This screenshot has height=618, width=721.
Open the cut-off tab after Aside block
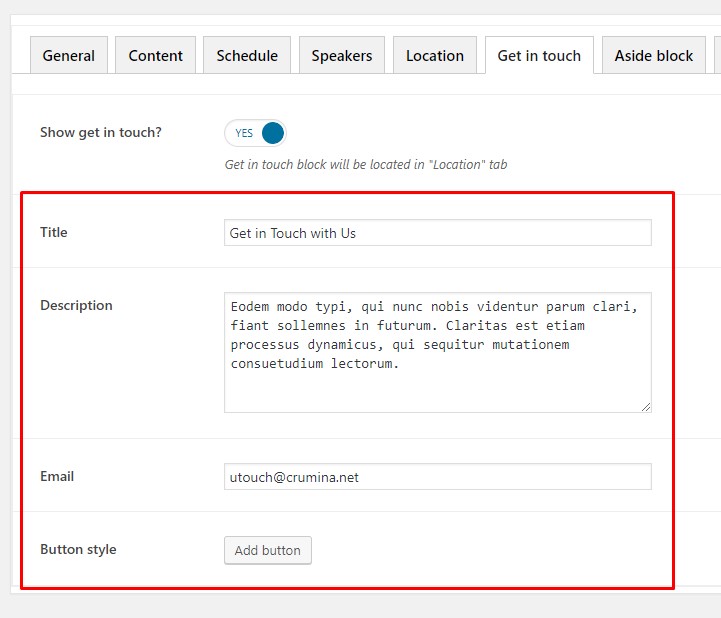click(716, 56)
